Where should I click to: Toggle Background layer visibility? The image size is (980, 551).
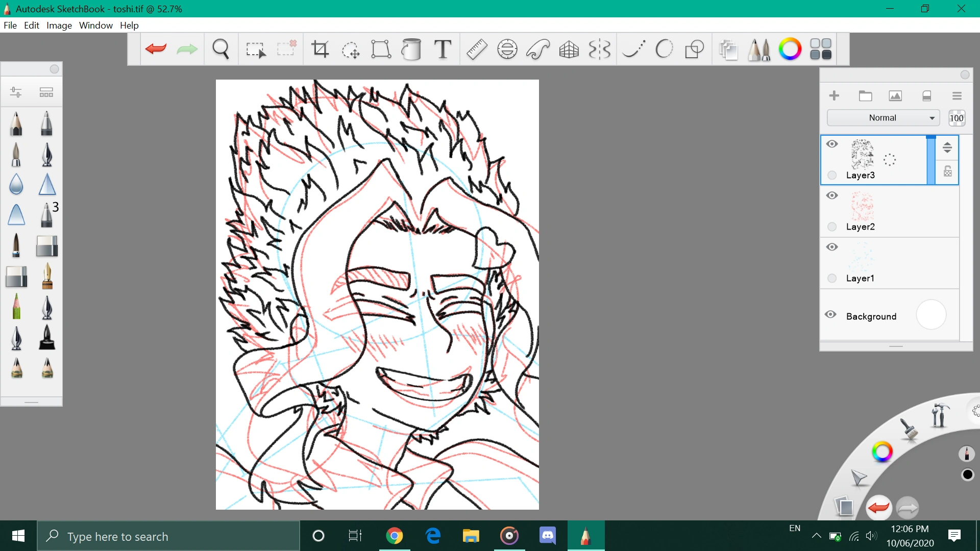pos(830,315)
